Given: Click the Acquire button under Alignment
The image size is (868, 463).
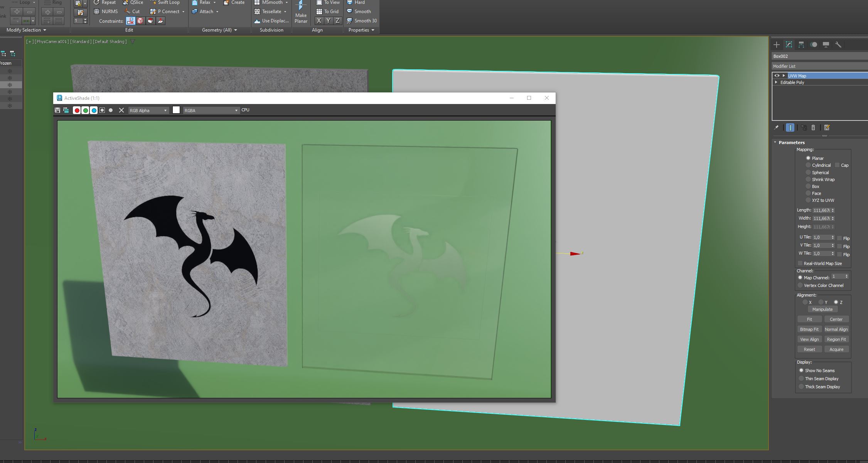Looking at the screenshot, I should click(x=836, y=349).
